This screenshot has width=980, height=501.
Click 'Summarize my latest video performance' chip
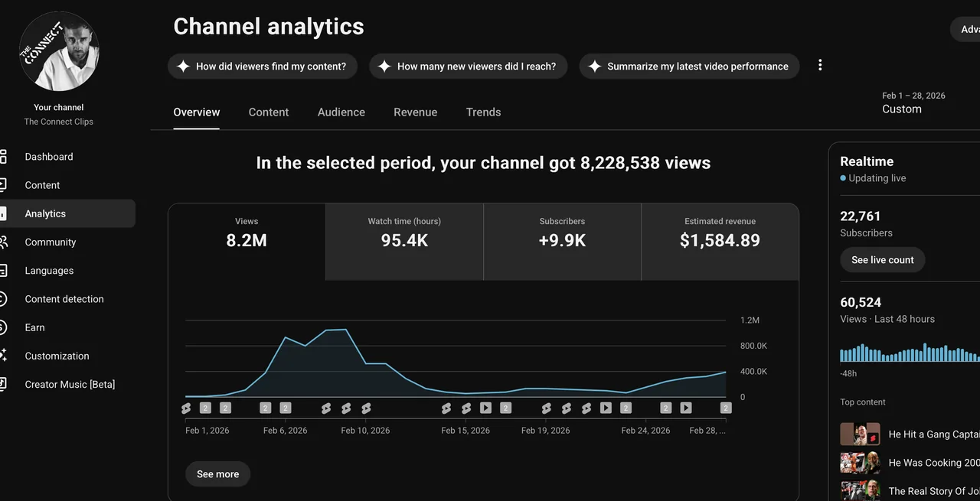point(689,67)
